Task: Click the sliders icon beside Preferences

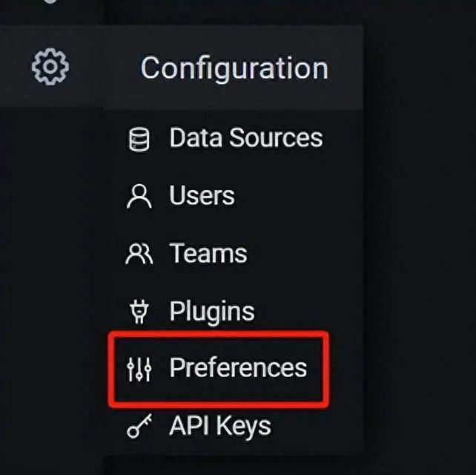Action: click(x=139, y=369)
